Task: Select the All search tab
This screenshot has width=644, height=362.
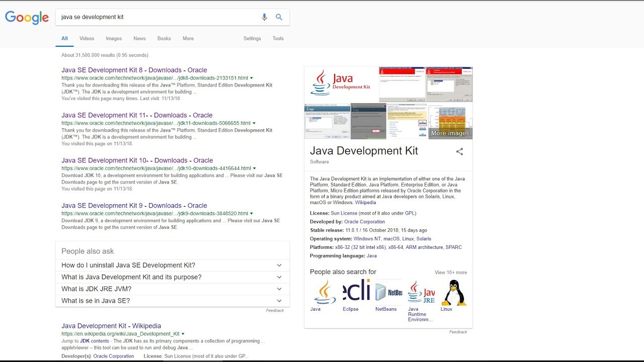Action: 64,39
